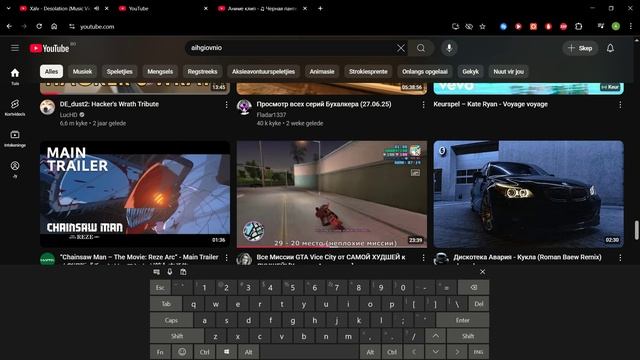The height and width of the screenshot is (360, 640).
Task: Clear the search text with the X
Action: pyautogui.click(x=401, y=48)
